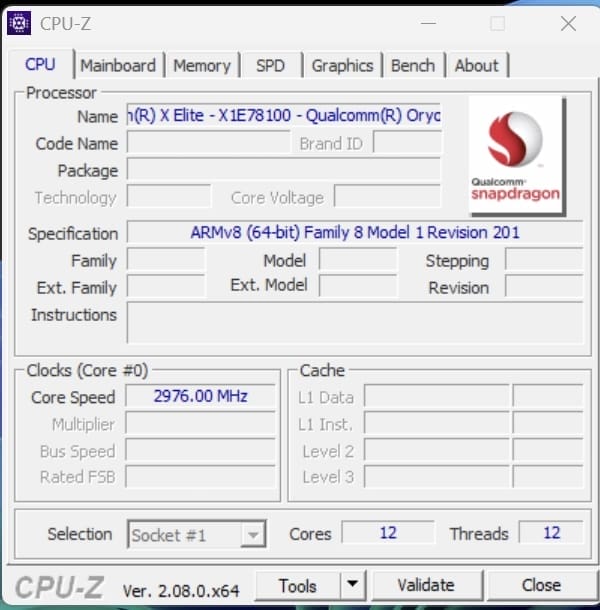Open the Socket #1 selection dropdown
The image size is (600, 610).
pyautogui.click(x=197, y=535)
